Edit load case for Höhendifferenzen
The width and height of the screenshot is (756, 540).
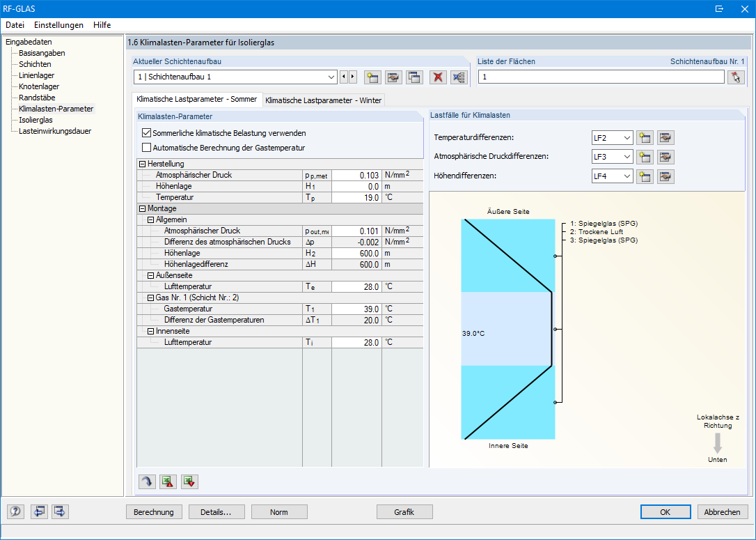(x=666, y=176)
